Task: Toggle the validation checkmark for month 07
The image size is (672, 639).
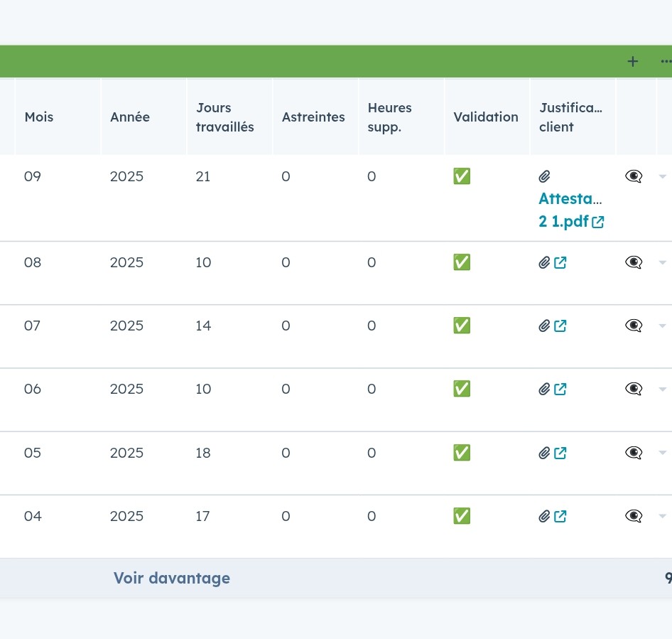Action: coord(462,326)
